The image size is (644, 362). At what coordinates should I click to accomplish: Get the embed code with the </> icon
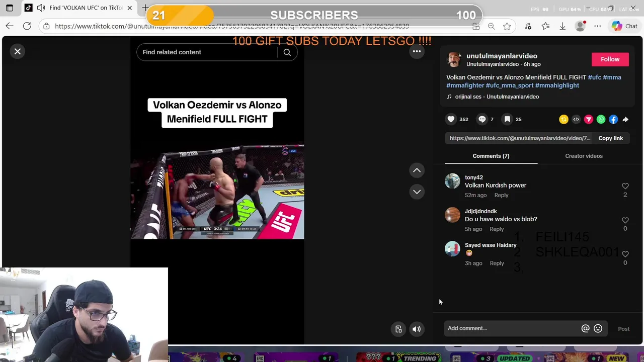tap(576, 119)
